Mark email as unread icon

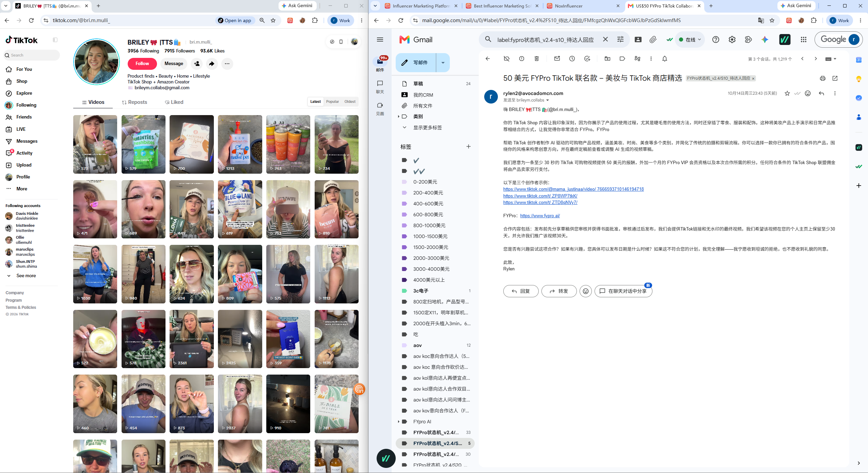[x=557, y=59]
